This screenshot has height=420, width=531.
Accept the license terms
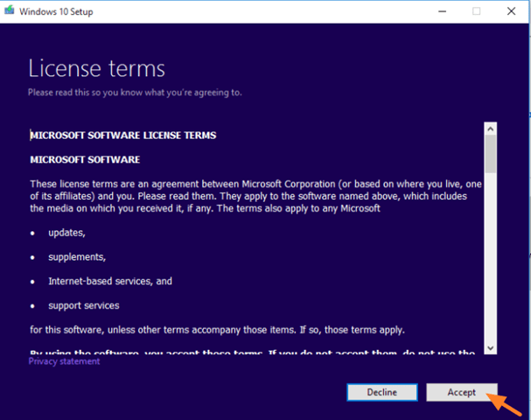462,392
